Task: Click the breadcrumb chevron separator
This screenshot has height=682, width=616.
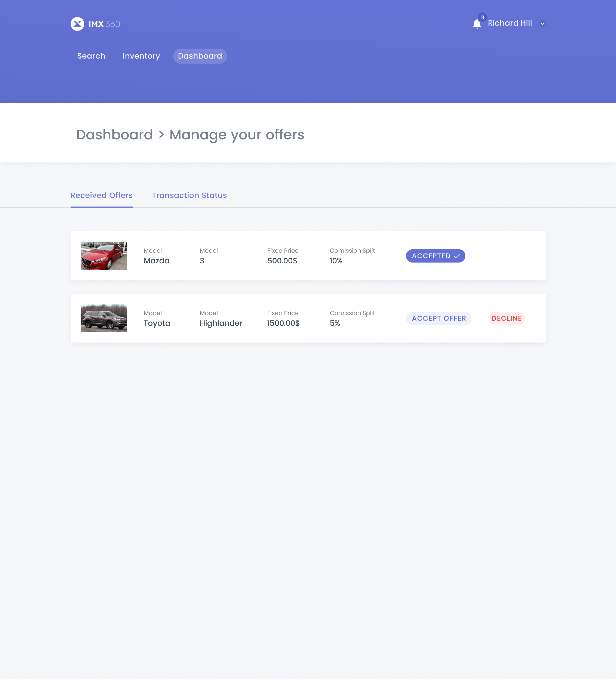Action: click(161, 135)
